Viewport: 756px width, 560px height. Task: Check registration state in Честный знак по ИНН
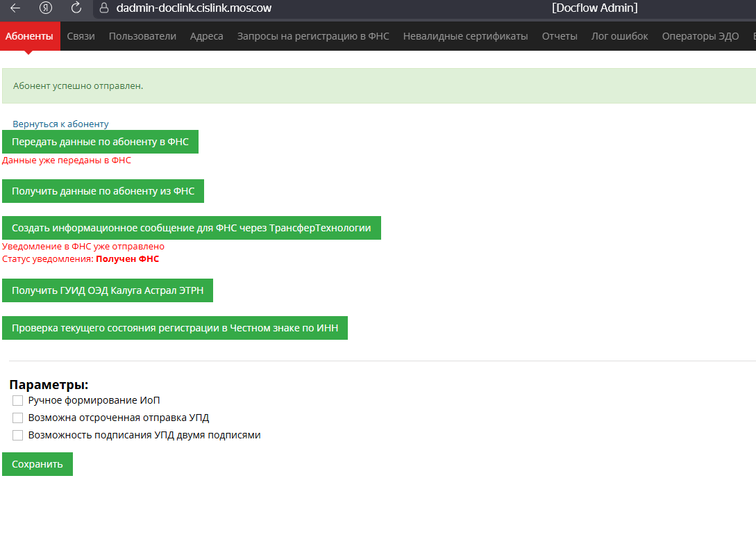(x=175, y=328)
